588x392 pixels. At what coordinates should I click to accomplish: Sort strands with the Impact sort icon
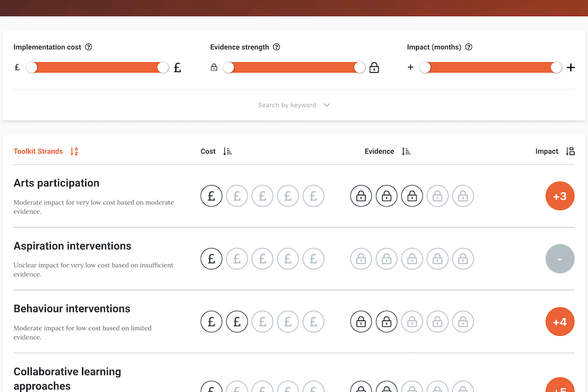(x=570, y=151)
